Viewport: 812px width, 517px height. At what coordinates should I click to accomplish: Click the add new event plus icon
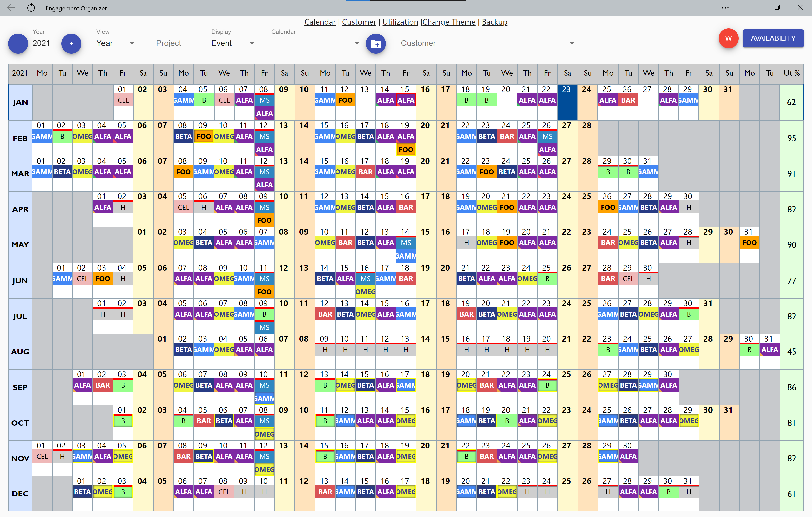(376, 42)
